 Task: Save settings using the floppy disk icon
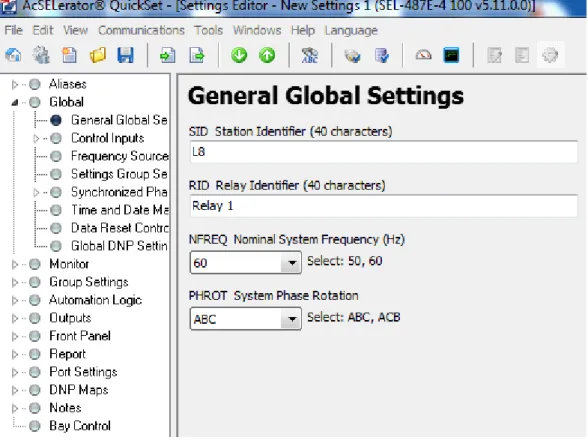(125, 56)
